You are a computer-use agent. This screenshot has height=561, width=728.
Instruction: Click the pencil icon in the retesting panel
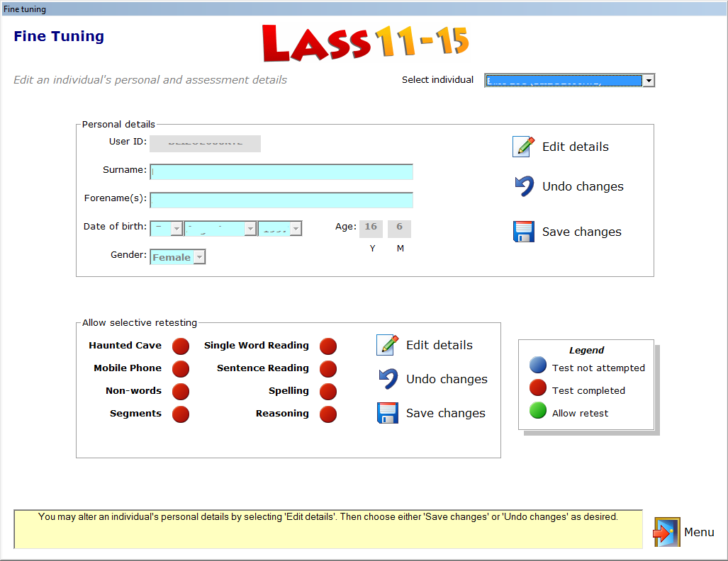pos(387,345)
